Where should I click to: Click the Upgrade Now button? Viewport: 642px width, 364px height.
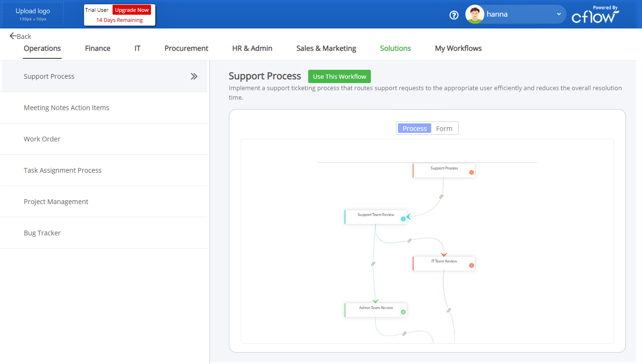(132, 10)
